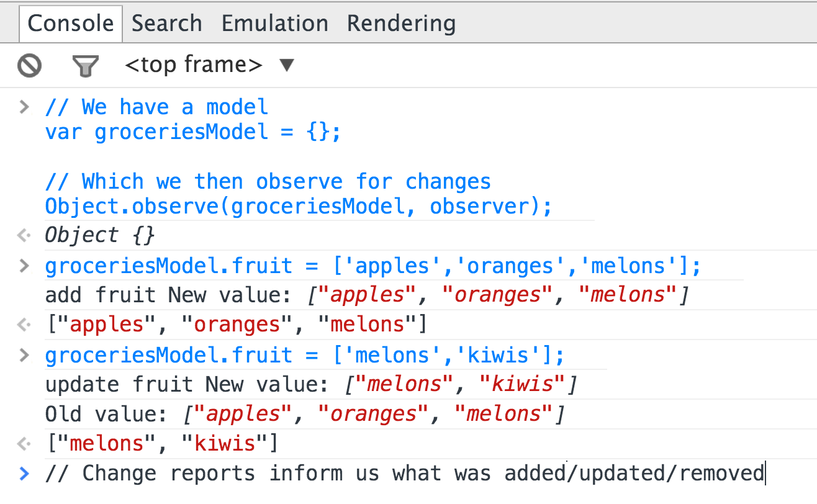The height and width of the screenshot is (504, 817).
Task: Click the 'update fruit New value' log line
Action: (312, 385)
